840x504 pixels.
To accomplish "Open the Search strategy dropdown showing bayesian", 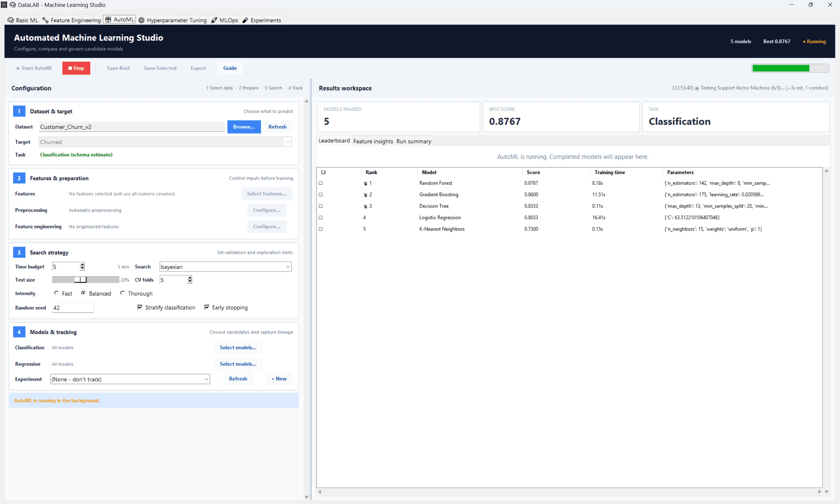I will click(226, 267).
